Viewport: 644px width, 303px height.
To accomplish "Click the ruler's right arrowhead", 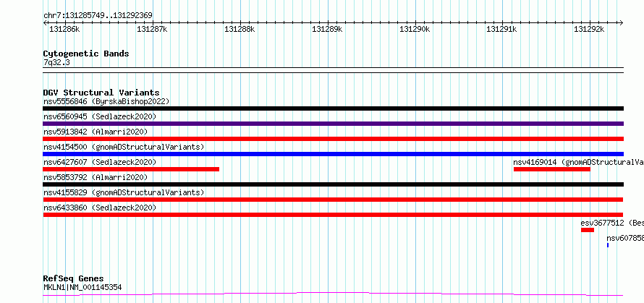I will click(x=622, y=23).
